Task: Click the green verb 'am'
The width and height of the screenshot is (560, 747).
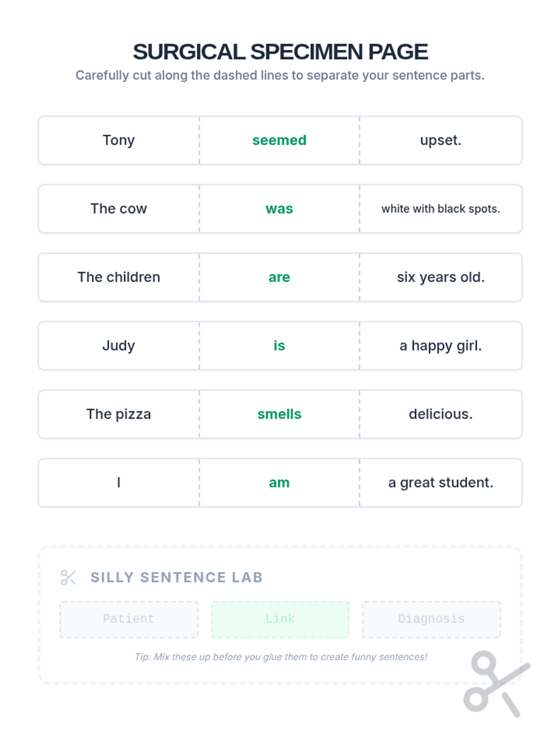Action: (x=280, y=483)
